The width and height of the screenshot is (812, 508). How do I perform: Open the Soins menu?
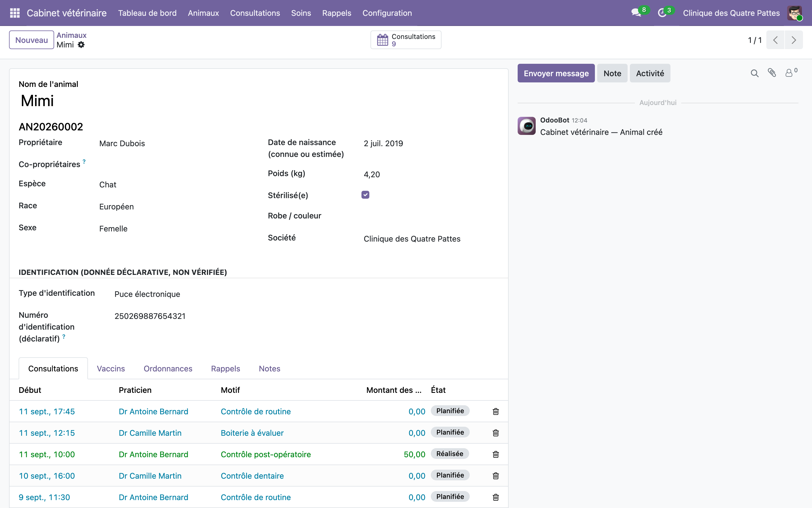[301, 13]
